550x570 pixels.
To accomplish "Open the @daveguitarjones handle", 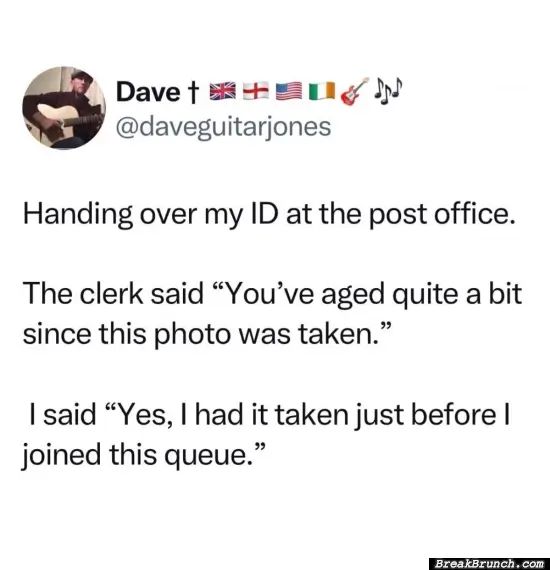I will [x=223, y=127].
